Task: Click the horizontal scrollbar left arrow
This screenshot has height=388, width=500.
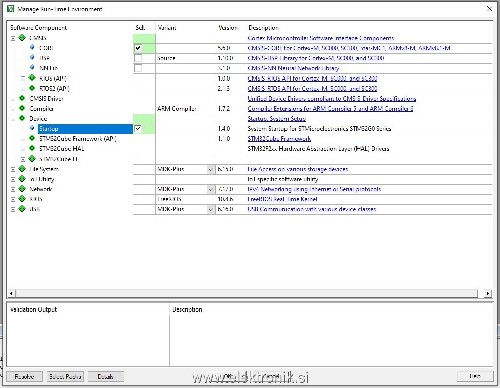Action: coord(11,293)
